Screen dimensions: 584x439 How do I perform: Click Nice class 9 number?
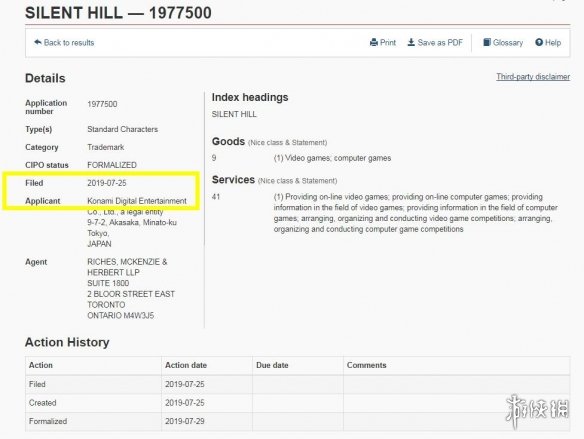point(214,158)
